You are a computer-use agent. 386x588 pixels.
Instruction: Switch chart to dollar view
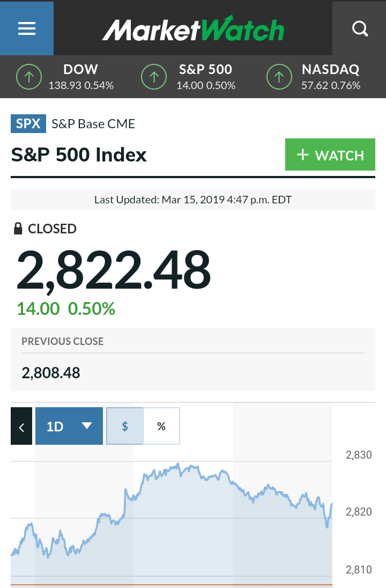point(125,426)
